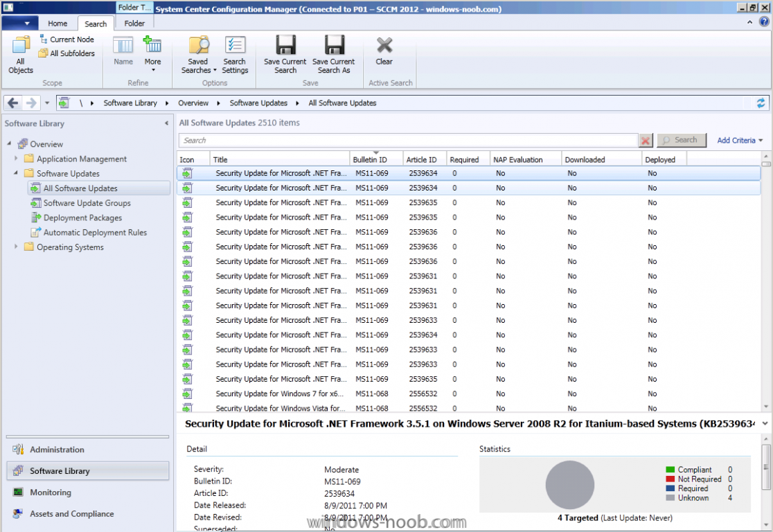Collapse the Software Library navigation pane
The image size is (773, 532).
point(167,123)
